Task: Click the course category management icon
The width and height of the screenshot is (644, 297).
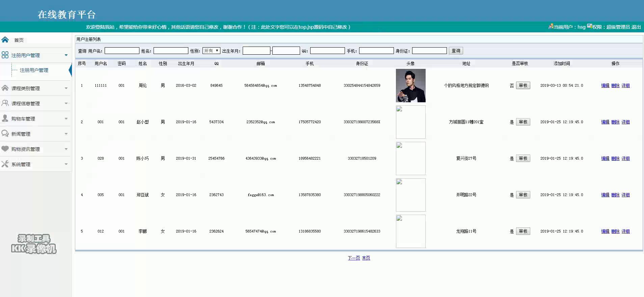Action: coord(5,88)
